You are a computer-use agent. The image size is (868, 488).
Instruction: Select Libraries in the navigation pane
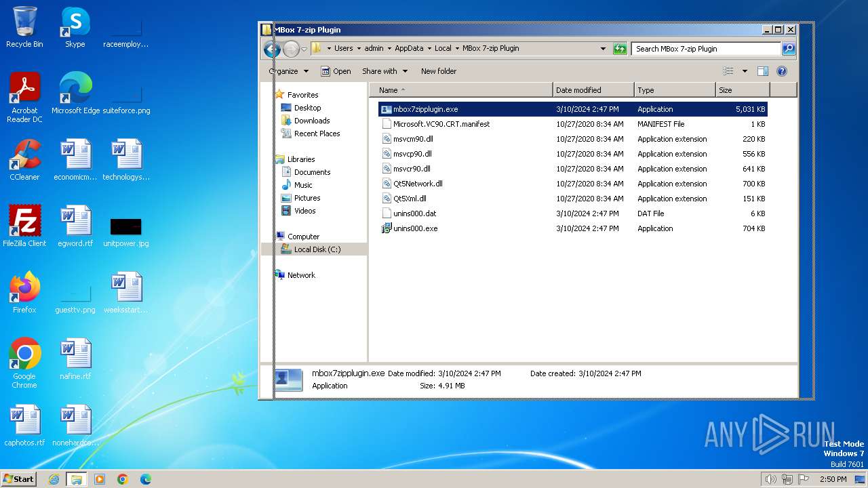pos(301,159)
